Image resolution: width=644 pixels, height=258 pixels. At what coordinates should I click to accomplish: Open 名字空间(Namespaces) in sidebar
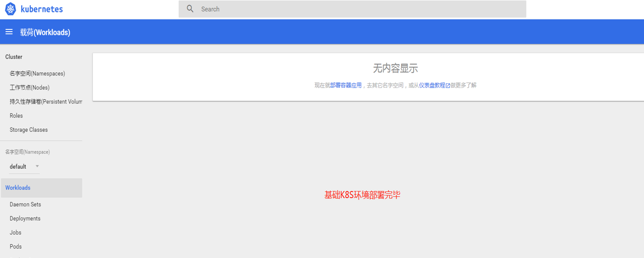[x=37, y=74]
